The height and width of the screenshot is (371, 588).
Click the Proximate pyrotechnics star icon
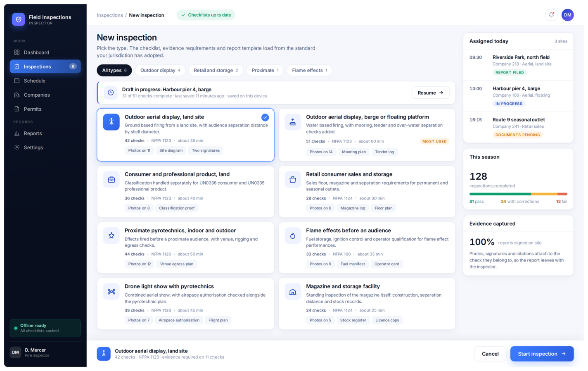(111, 235)
